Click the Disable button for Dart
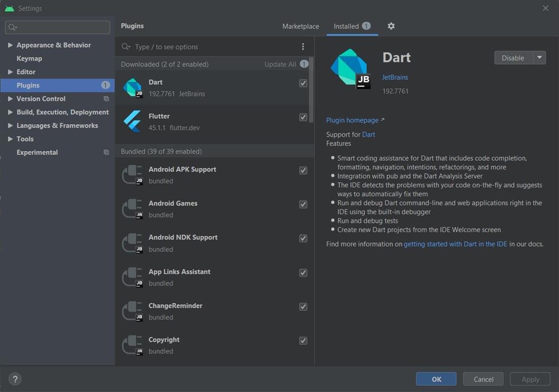Viewport: 559px width, 392px height. [x=513, y=58]
